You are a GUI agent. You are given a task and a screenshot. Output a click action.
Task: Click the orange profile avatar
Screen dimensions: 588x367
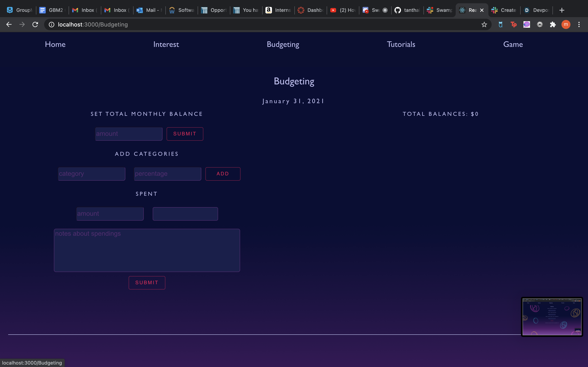pyautogui.click(x=566, y=24)
